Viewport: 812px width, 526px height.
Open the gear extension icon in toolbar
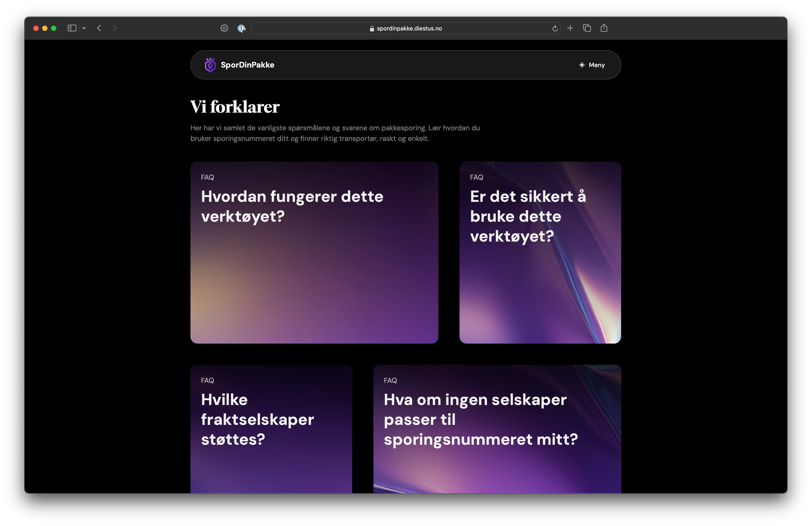tap(224, 28)
